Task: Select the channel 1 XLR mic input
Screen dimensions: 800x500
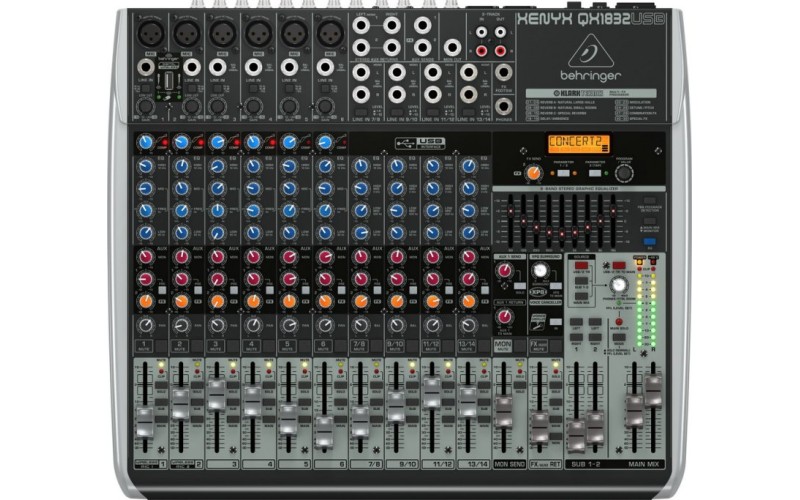Action: (151, 34)
